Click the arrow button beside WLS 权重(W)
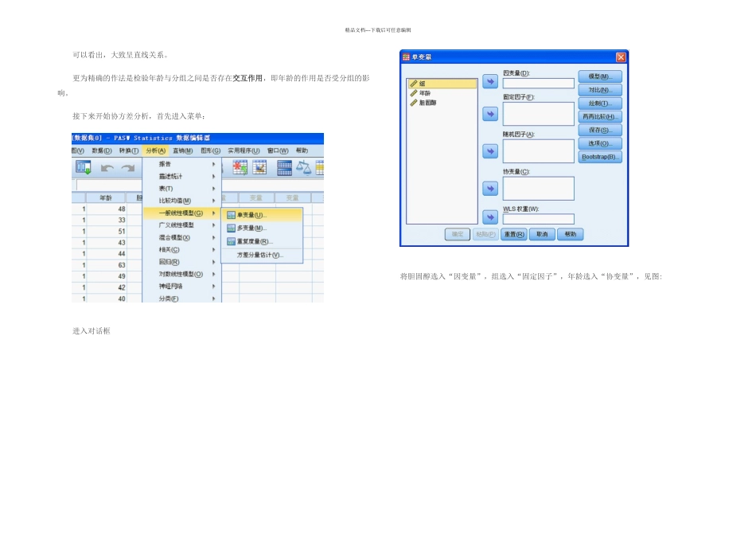This screenshot has height=535, width=756. point(490,217)
